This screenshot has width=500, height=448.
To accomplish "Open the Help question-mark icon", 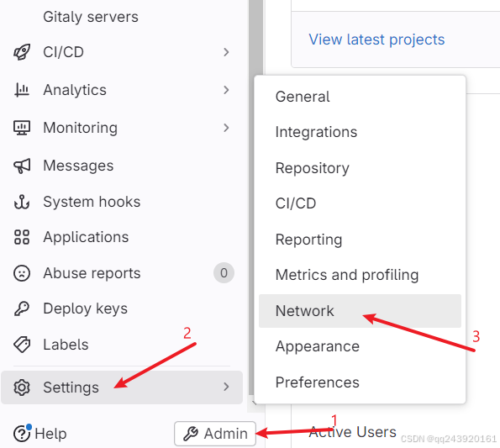I will coord(22,434).
